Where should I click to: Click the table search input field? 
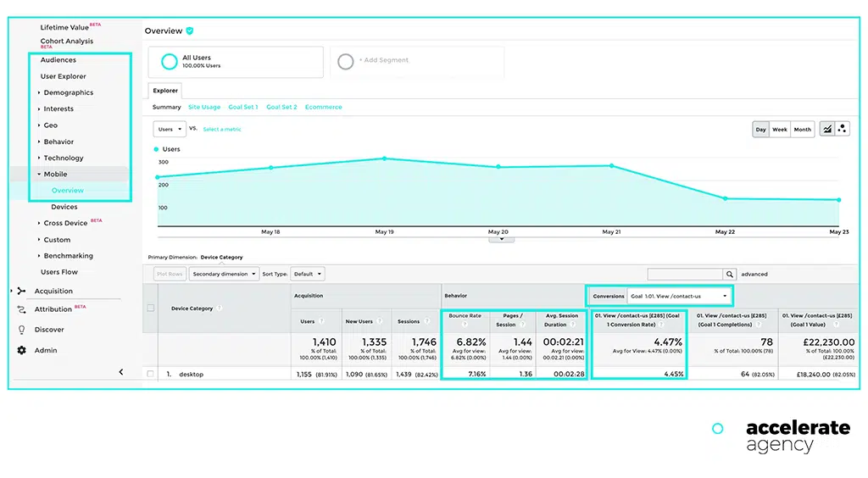click(684, 275)
